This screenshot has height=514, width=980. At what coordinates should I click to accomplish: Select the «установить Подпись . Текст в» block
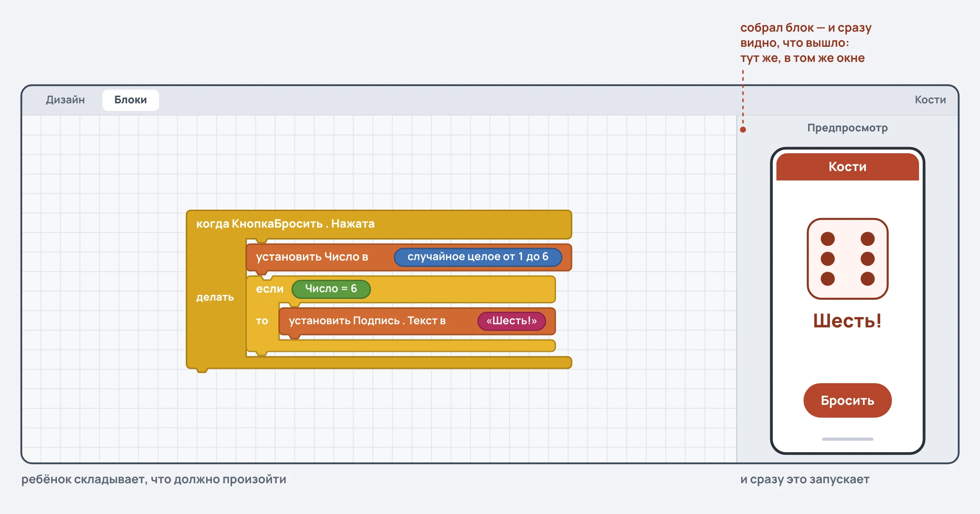click(x=367, y=321)
